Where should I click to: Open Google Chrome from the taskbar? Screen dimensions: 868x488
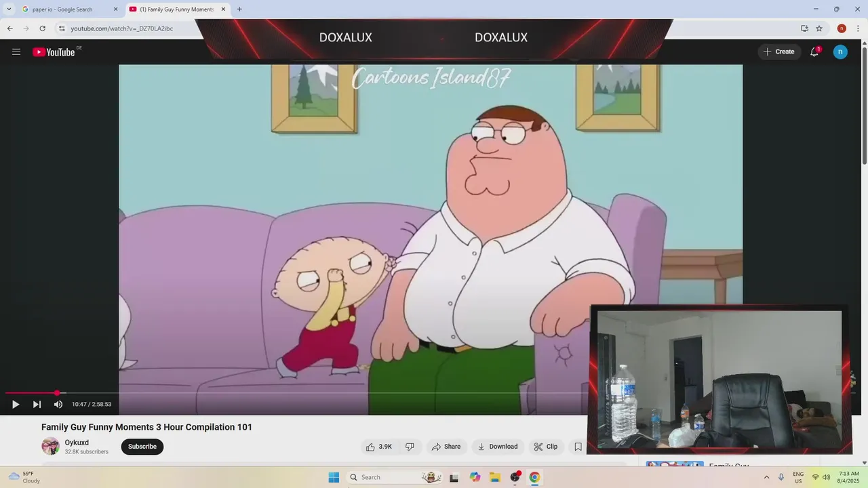[534, 477]
